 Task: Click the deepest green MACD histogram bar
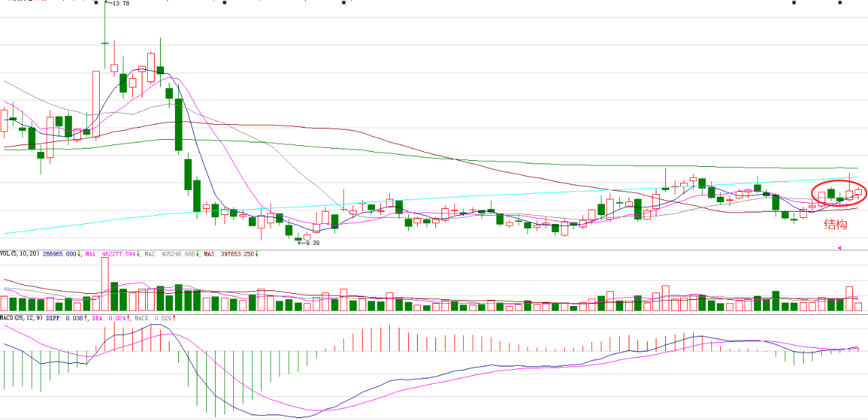pos(216,383)
